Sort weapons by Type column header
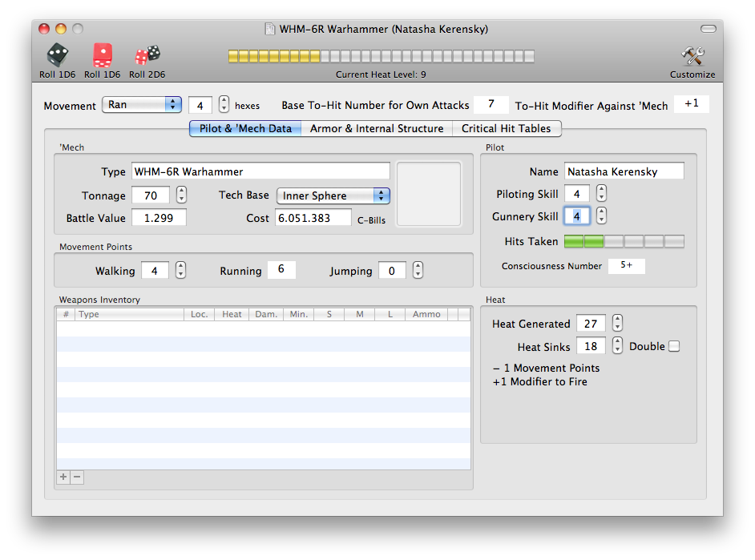 tap(130, 314)
